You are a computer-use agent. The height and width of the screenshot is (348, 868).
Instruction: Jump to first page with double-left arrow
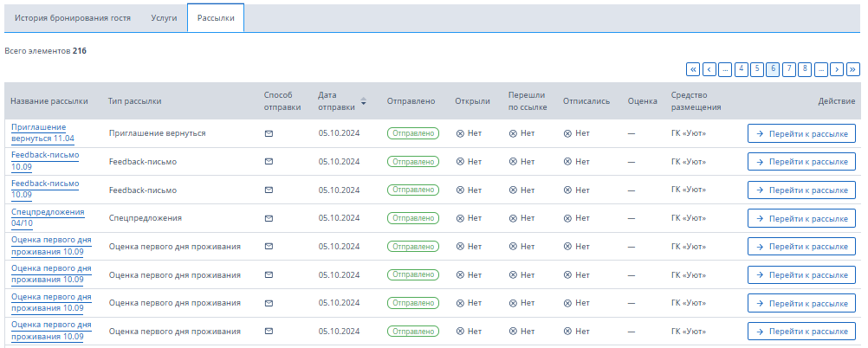point(692,69)
